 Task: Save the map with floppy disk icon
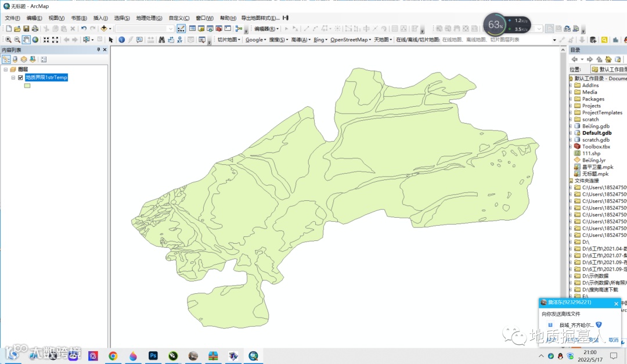click(x=26, y=28)
